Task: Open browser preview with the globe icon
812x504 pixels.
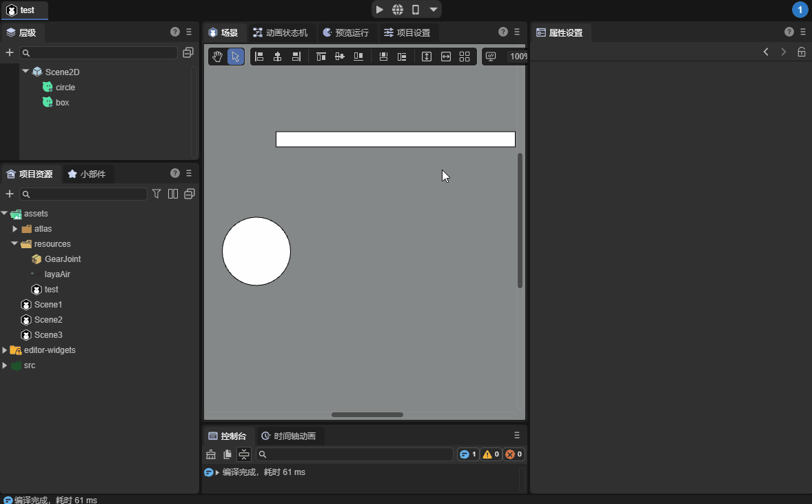Action: coord(398,10)
